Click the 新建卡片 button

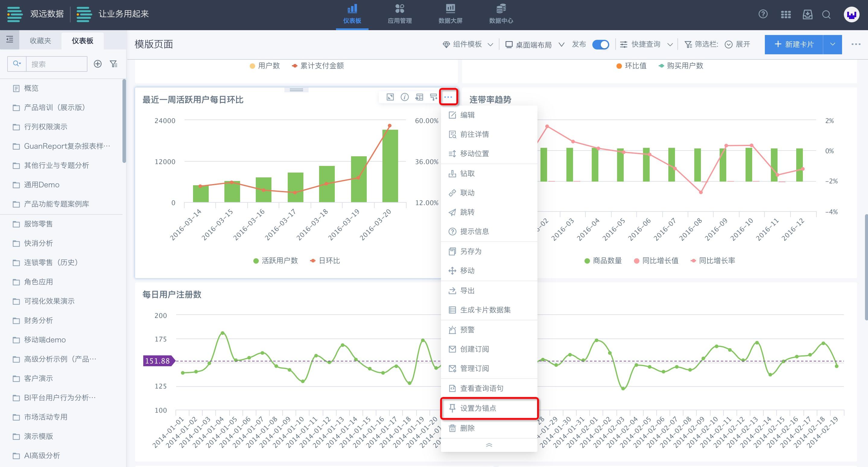[x=794, y=44]
